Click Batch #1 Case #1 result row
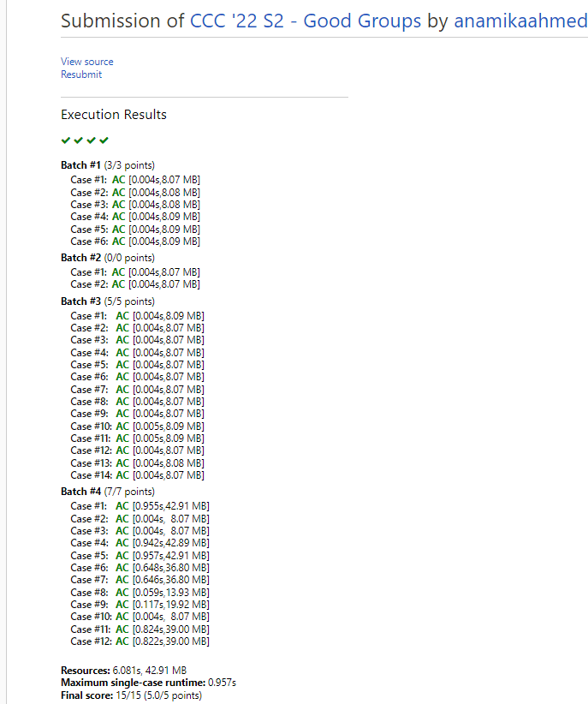The height and width of the screenshot is (704, 588). (135, 180)
